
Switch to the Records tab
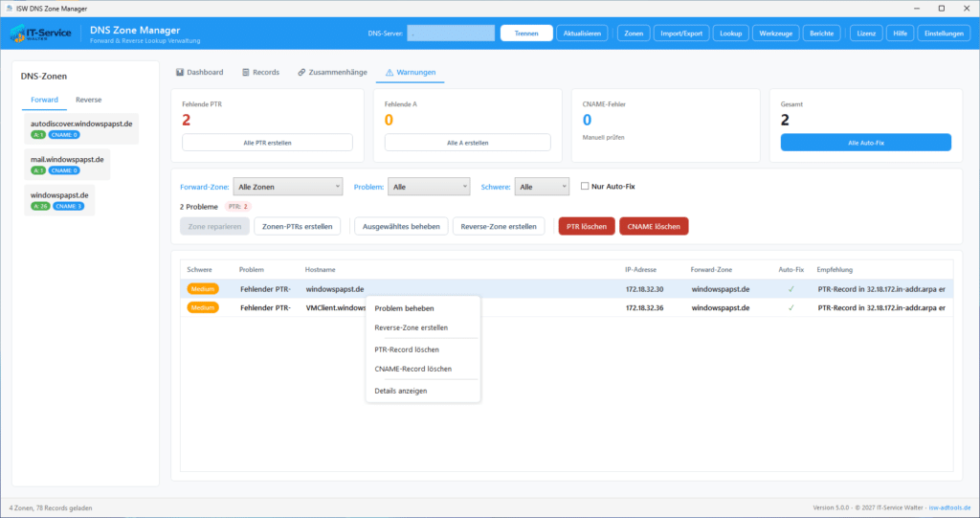(260, 73)
